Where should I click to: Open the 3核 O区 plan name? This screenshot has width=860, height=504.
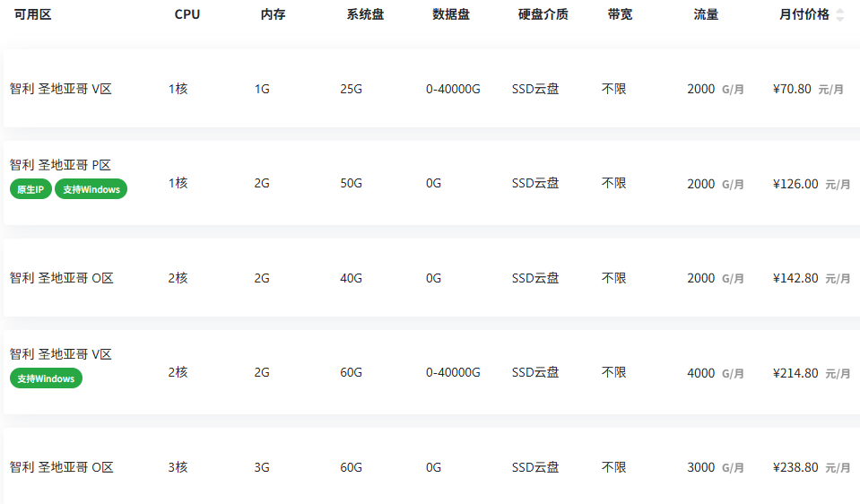62,467
